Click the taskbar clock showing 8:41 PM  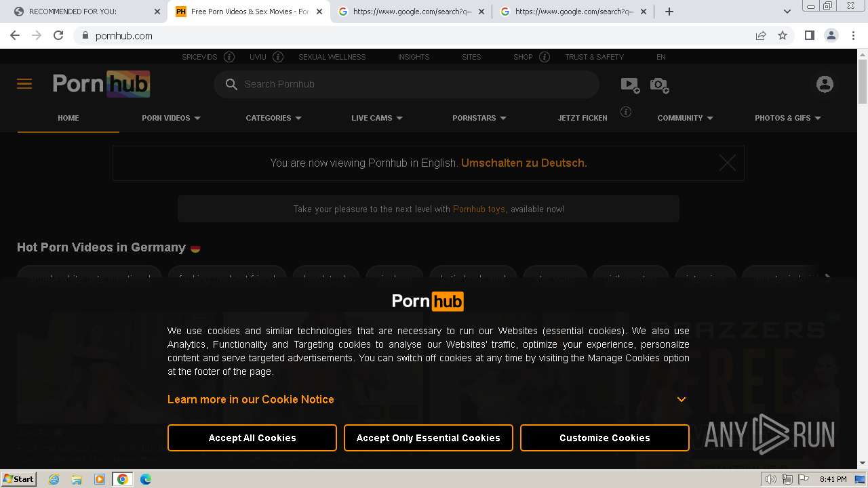tap(833, 479)
